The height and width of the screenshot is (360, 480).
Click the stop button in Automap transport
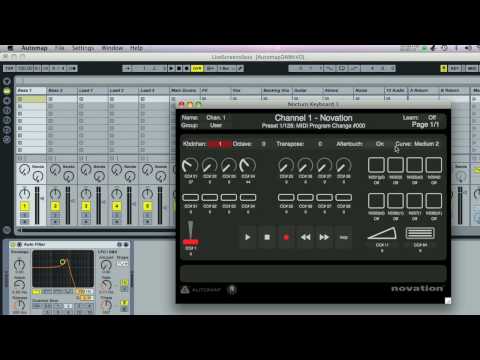(267, 237)
